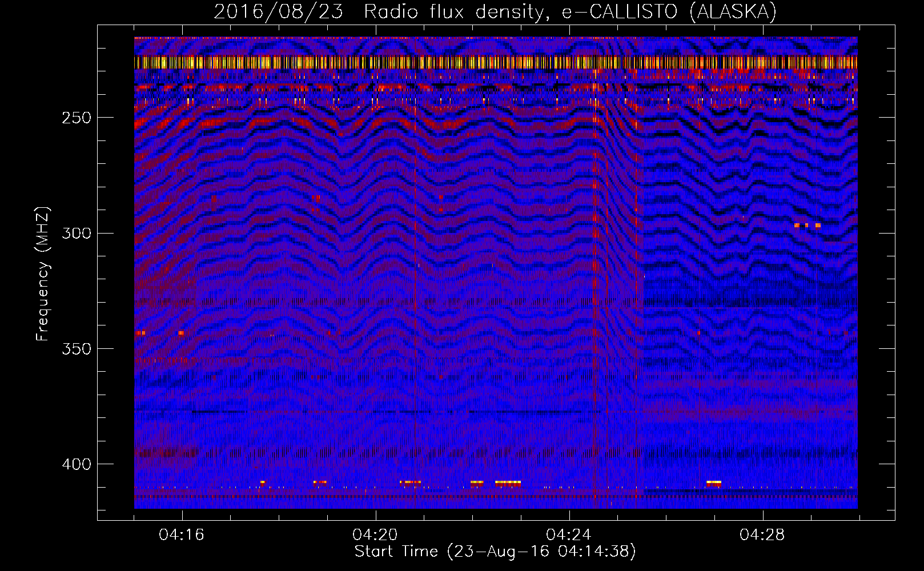This screenshot has width=924, height=571.
Task: Click the plot title "2016/08/23 Radio flux density, e-CALLISTO (ALASKA)"
Action: click(x=495, y=11)
